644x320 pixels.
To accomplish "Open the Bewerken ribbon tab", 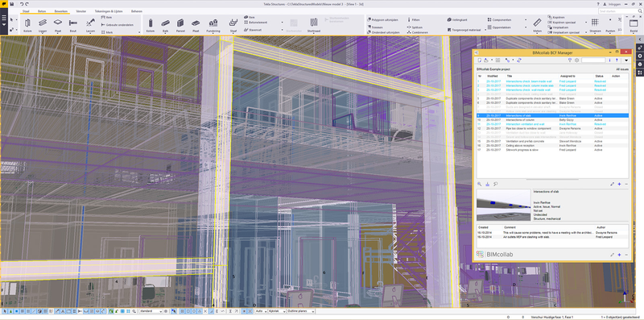I will [x=61, y=11].
